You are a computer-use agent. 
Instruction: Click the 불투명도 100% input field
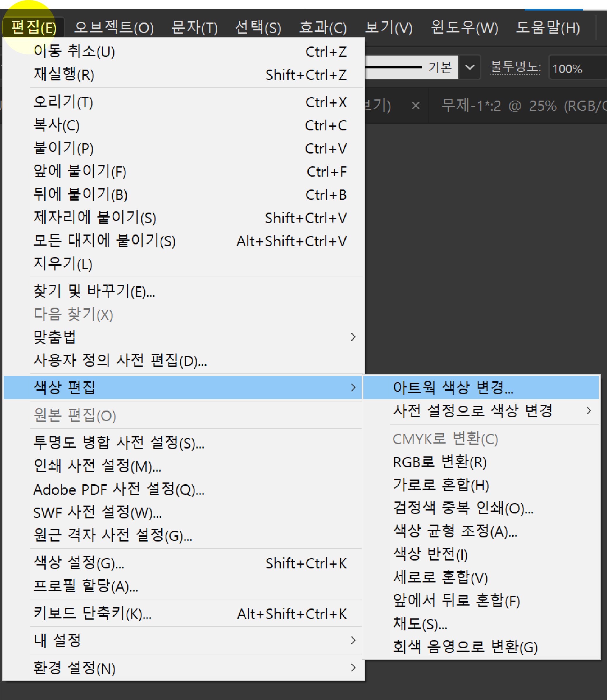click(x=576, y=68)
